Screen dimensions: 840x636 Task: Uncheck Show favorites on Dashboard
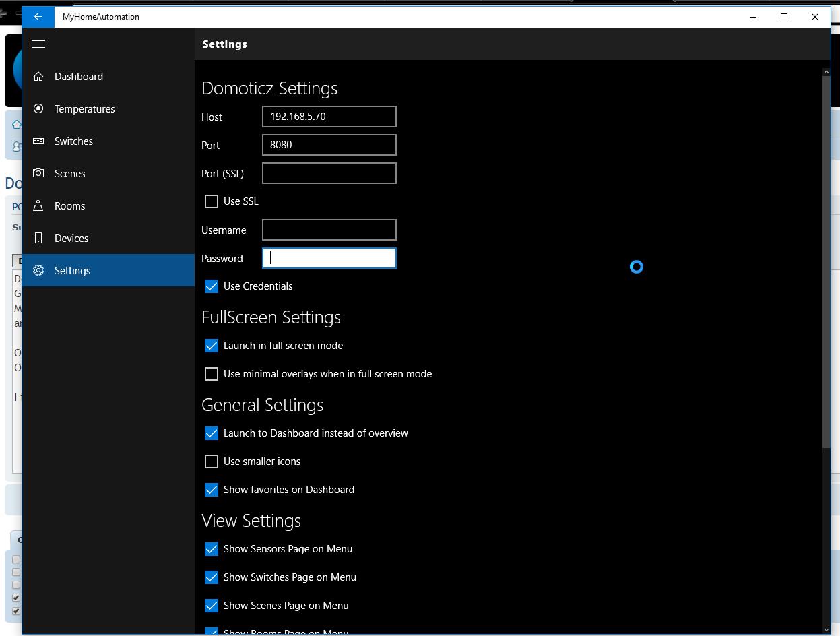(212, 490)
